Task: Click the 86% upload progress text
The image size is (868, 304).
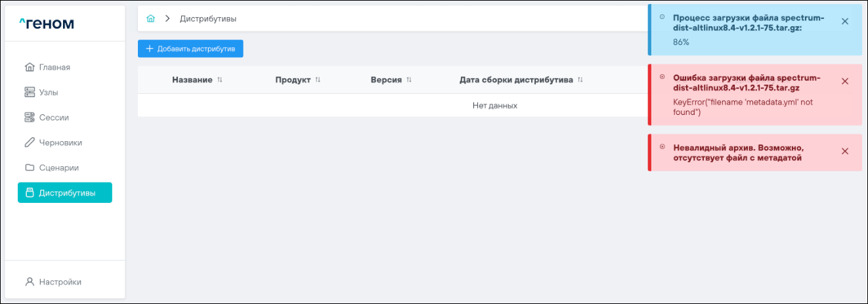Action: point(681,42)
